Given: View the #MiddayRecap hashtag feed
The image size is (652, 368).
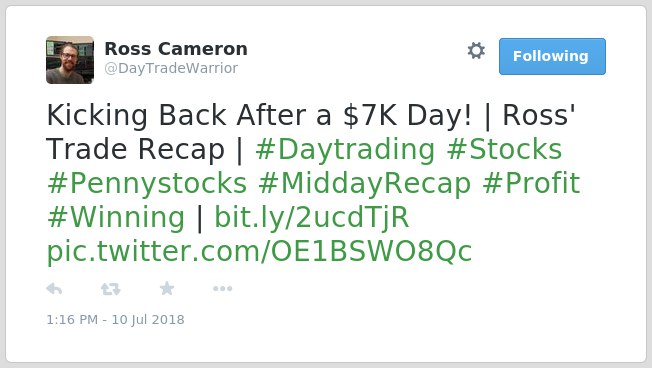Looking at the screenshot, I should coord(364,183).
